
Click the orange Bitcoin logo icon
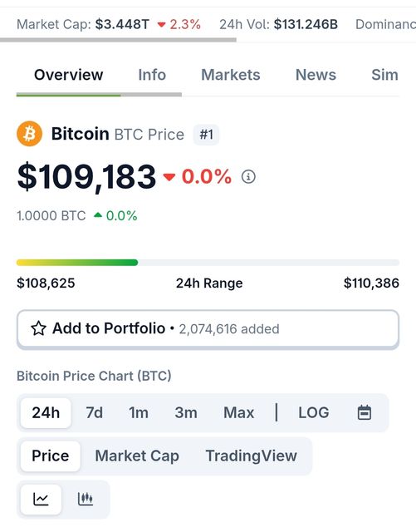(30, 134)
